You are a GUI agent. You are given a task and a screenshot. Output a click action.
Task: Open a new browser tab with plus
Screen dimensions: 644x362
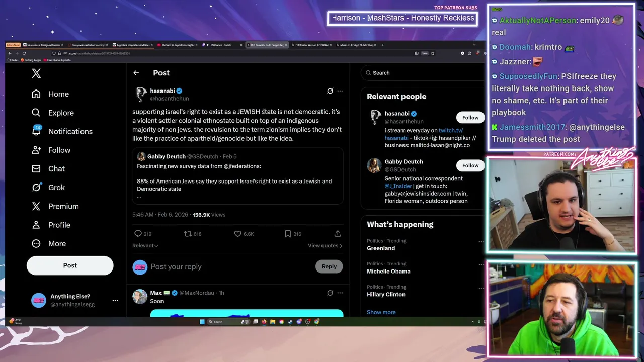383,45
